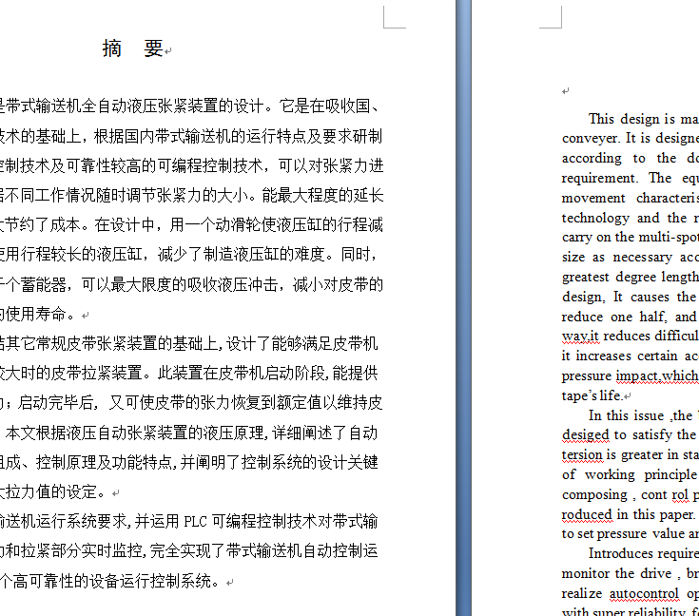This screenshot has width=699, height=616.
Task: Click the words "one half,"
Action: pos(639,317)
